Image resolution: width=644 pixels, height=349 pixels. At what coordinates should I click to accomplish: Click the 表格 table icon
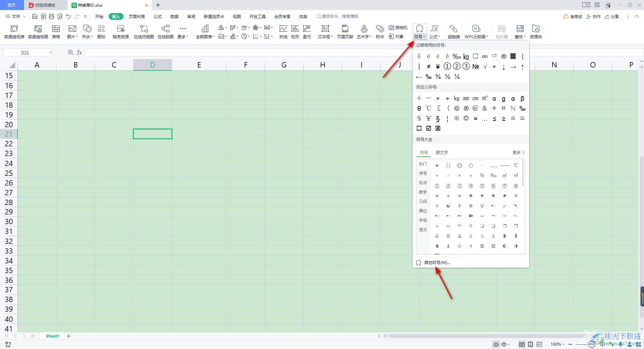[56, 32]
